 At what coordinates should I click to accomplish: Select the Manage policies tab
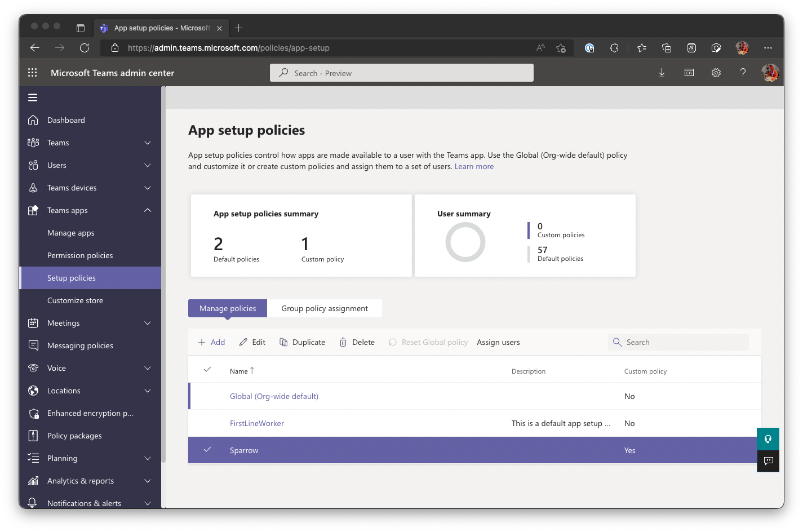pyautogui.click(x=227, y=308)
